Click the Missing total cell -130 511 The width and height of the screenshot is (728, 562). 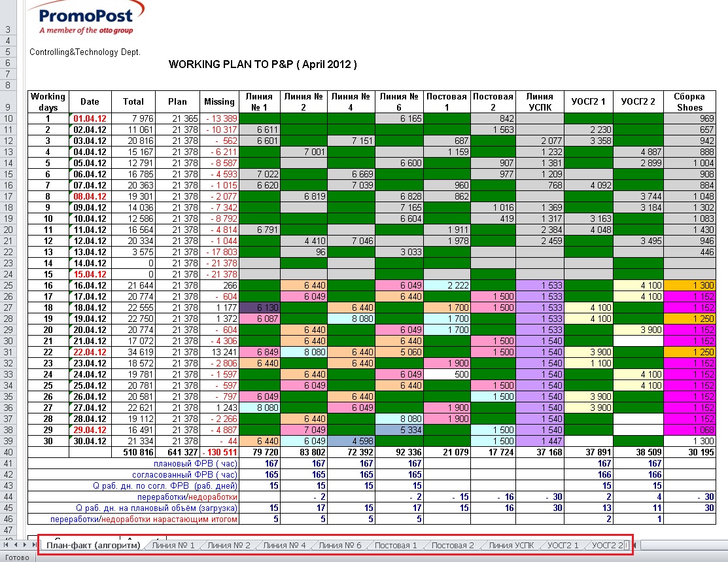[220, 452]
